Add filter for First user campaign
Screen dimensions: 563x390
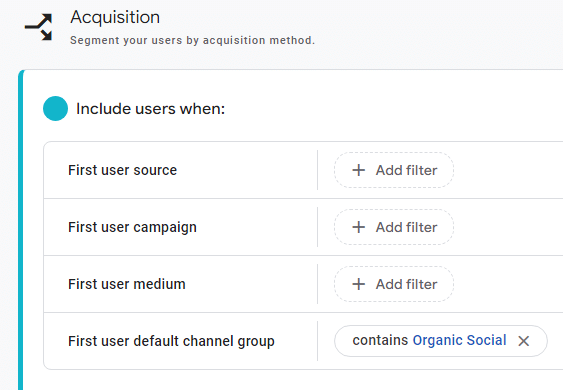pyautogui.click(x=394, y=227)
